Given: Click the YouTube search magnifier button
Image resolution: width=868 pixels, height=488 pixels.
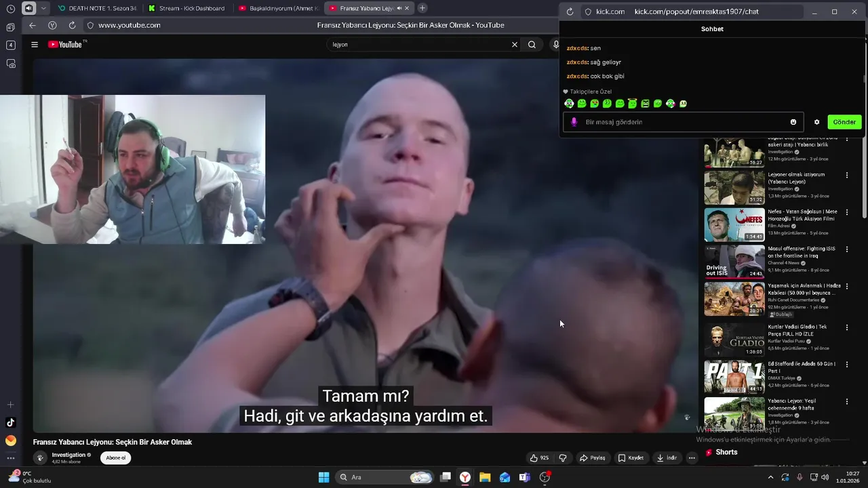Looking at the screenshot, I should click(x=532, y=45).
